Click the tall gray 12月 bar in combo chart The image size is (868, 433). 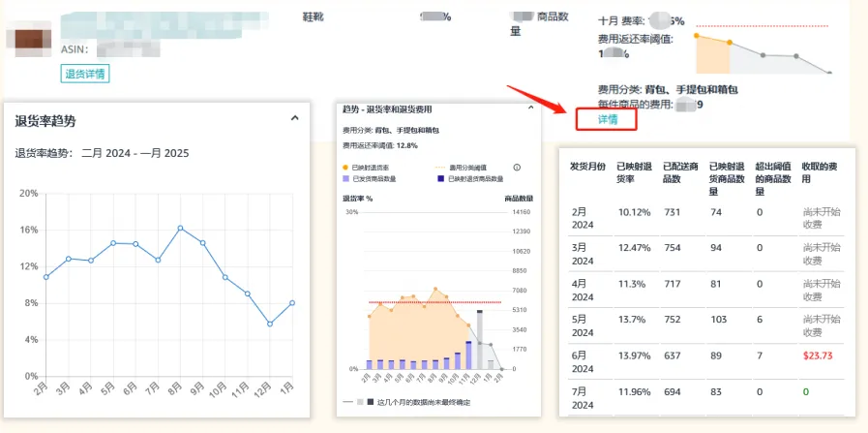click(480, 340)
